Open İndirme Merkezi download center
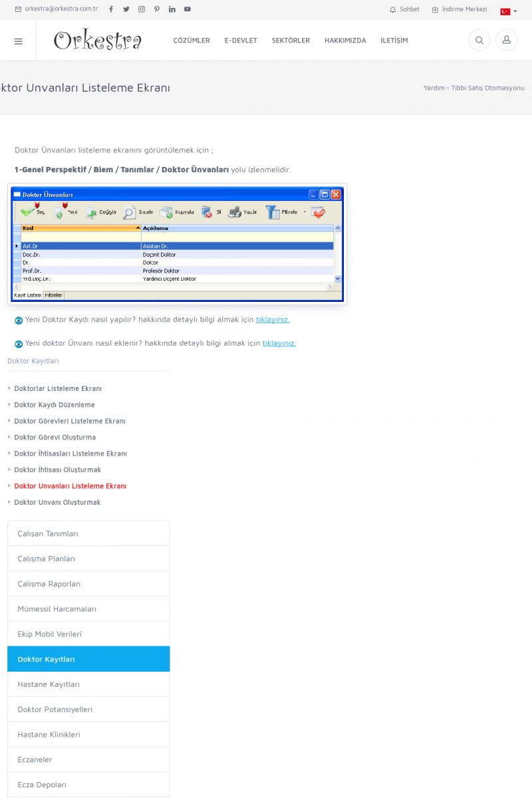 [459, 9]
